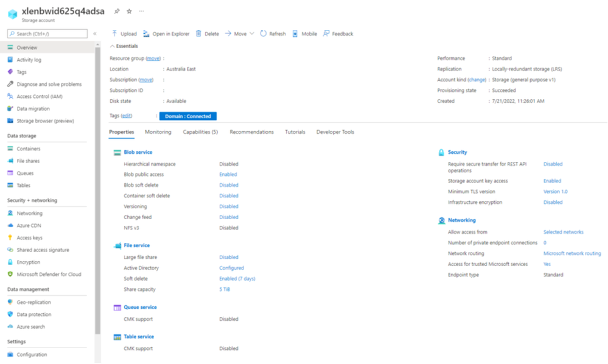Open the Activity log icon entry

(10, 60)
